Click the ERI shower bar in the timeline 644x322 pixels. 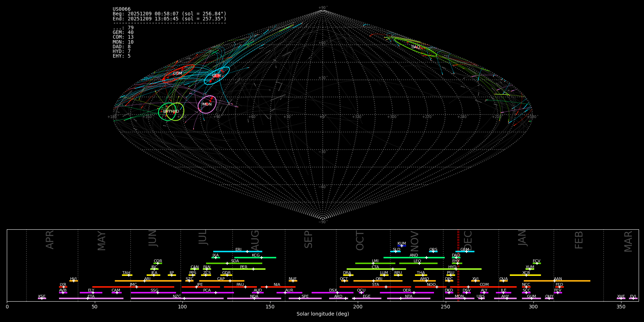pyautogui.click(x=238, y=252)
